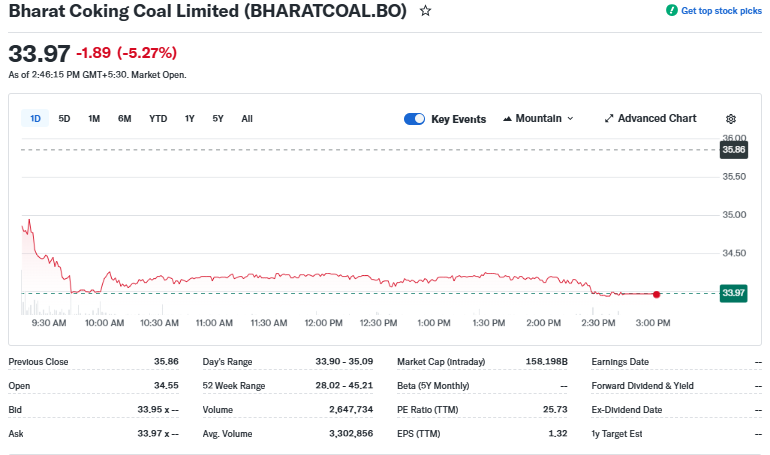
Task: Select the 1M range tab
Action: coord(94,118)
